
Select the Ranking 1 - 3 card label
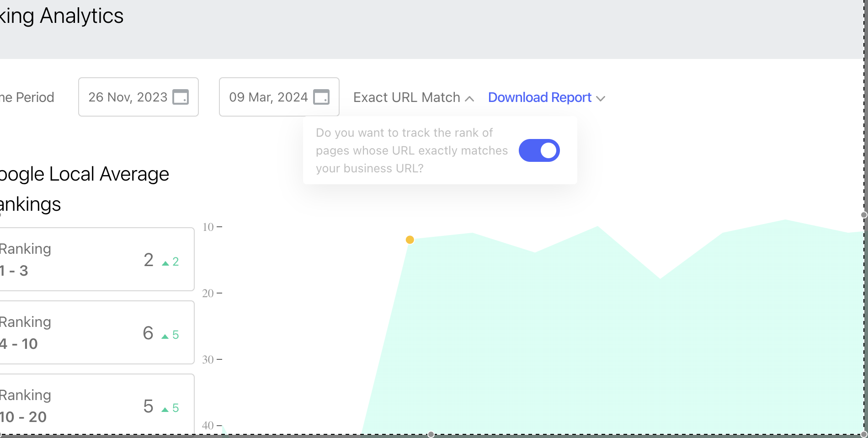point(25,259)
